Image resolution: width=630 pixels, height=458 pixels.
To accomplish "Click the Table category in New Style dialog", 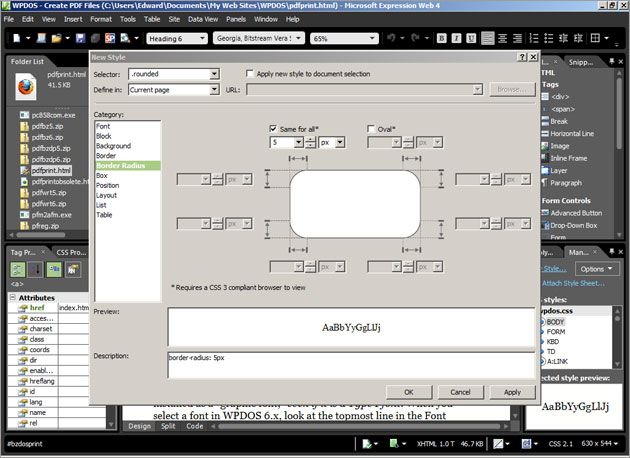I will point(104,215).
